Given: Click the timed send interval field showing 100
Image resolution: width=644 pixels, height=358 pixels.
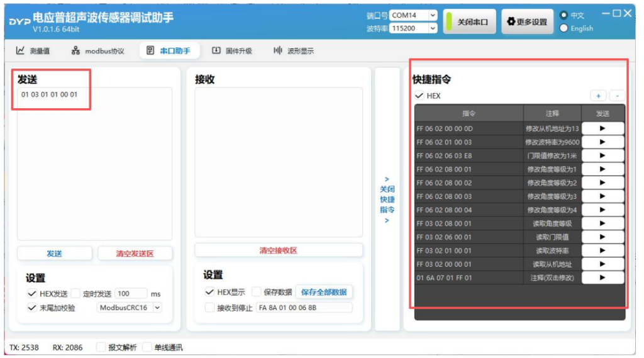Looking at the screenshot, I should click(x=131, y=294).
